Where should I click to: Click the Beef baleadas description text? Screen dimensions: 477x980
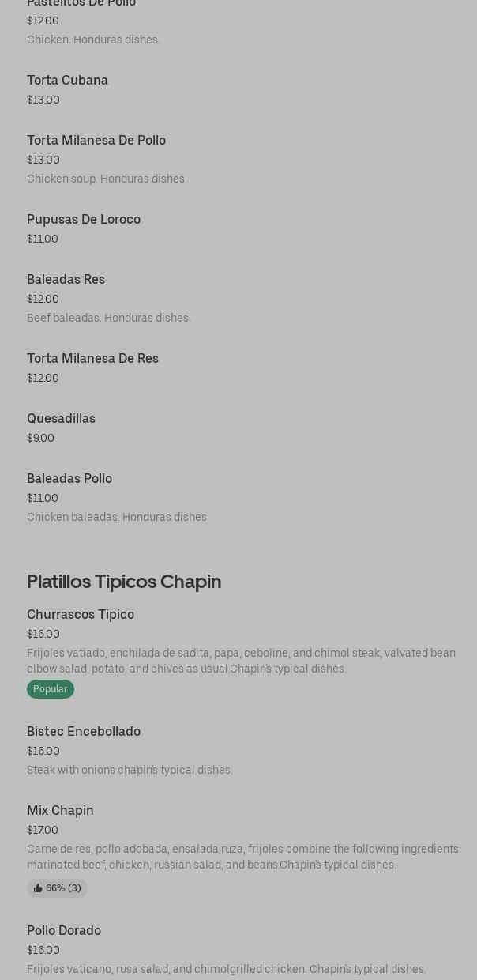(x=109, y=318)
